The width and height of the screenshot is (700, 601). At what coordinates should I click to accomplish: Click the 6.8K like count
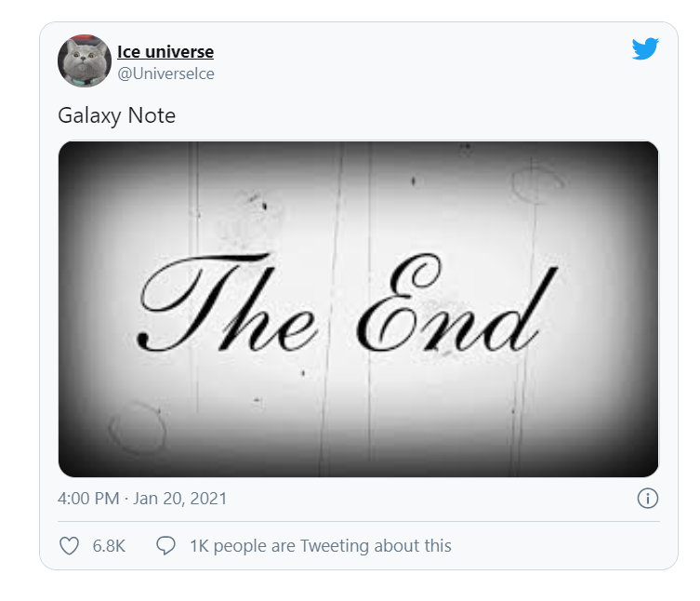coord(109,546)
